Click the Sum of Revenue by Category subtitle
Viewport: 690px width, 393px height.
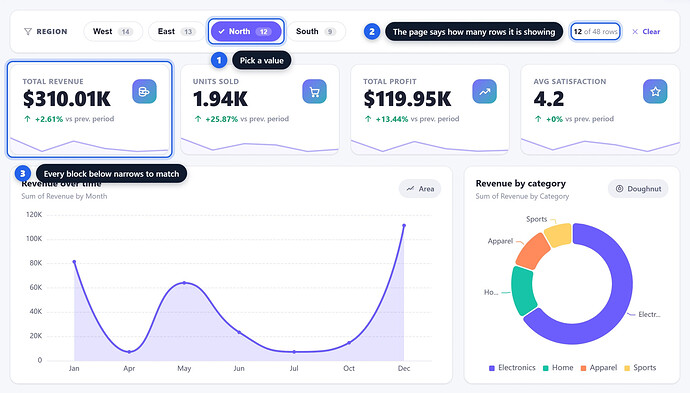click(x=522, y=196)
